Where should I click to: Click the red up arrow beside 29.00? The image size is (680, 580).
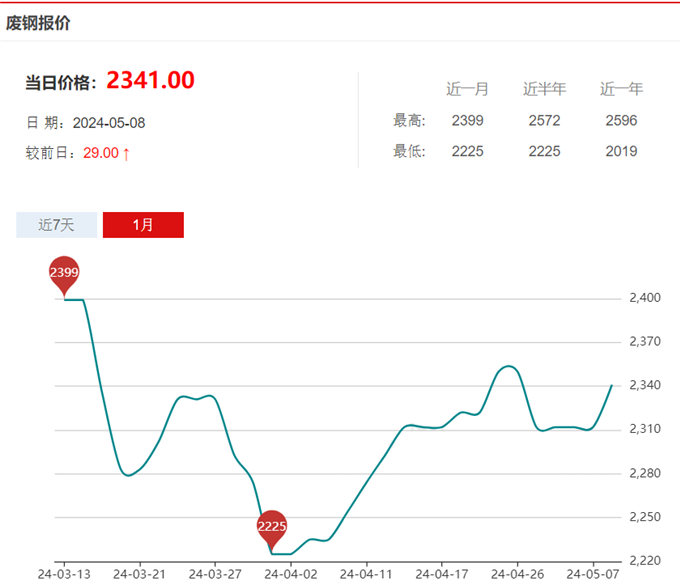[x=126, y=153]
